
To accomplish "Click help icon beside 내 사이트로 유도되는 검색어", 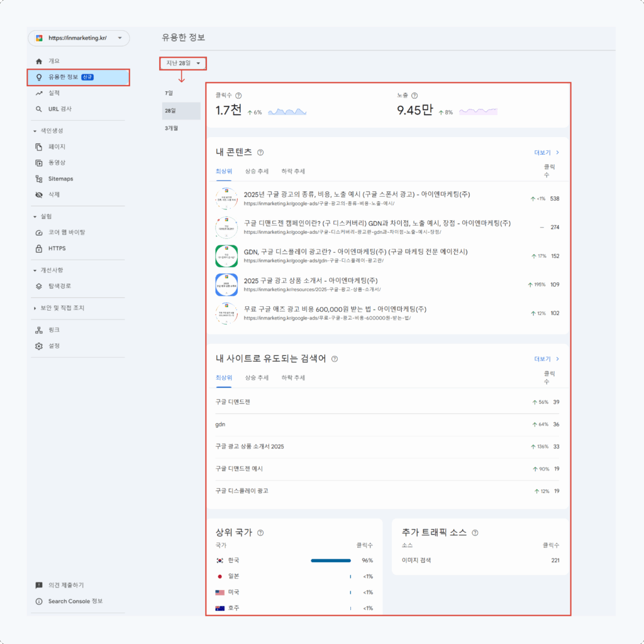I will 335,359.
